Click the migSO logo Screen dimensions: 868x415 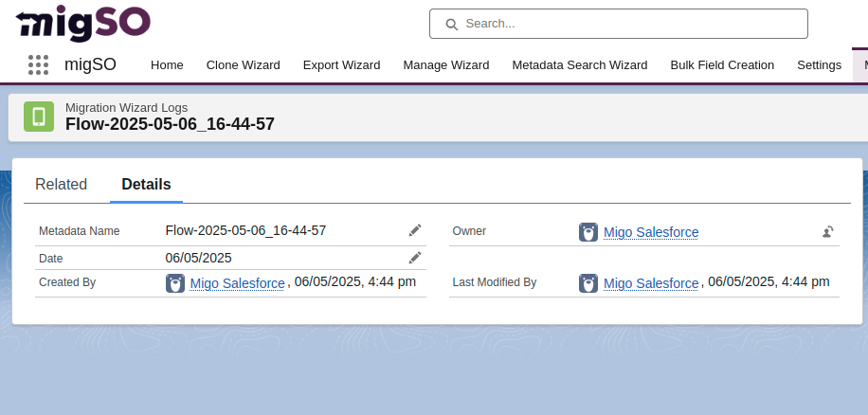(82, 23)
